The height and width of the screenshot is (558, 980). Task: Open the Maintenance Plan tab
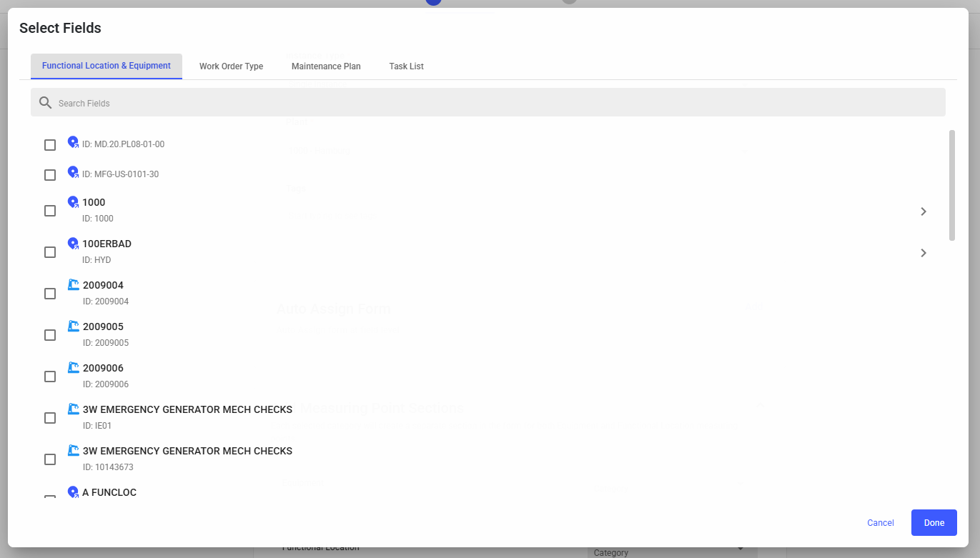[x=326, y=66]
